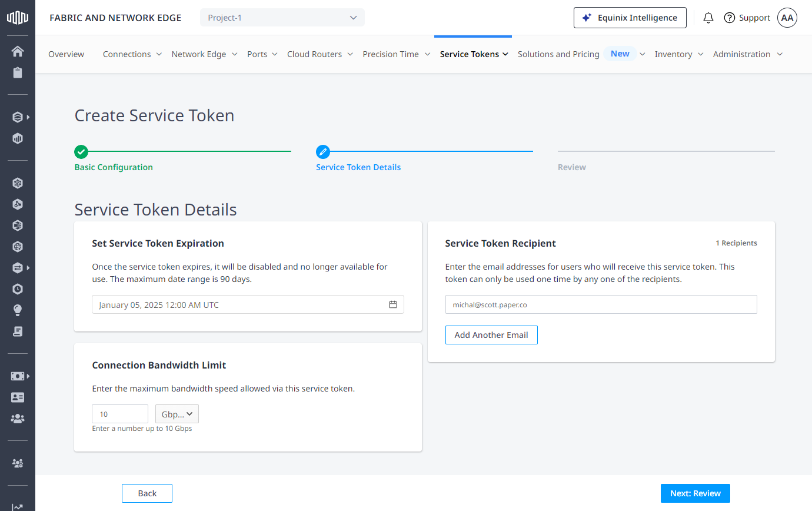This screenshot has height=511, width=812.
Task: Open the expiration date calendar icon
Action: [x=393, y=304]
